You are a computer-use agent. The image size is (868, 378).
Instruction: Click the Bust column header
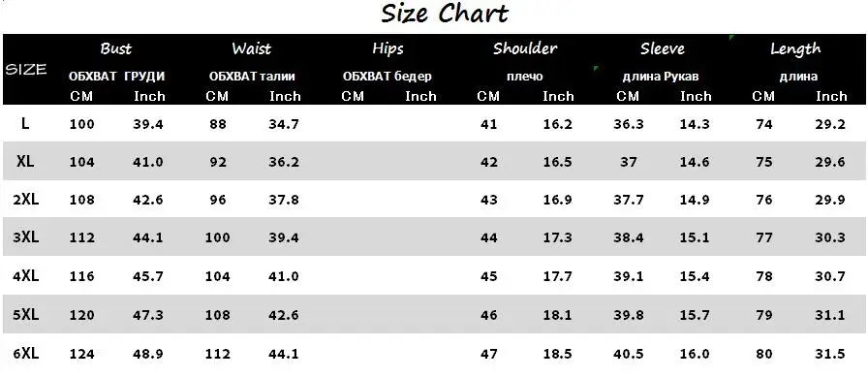[116, 48]
